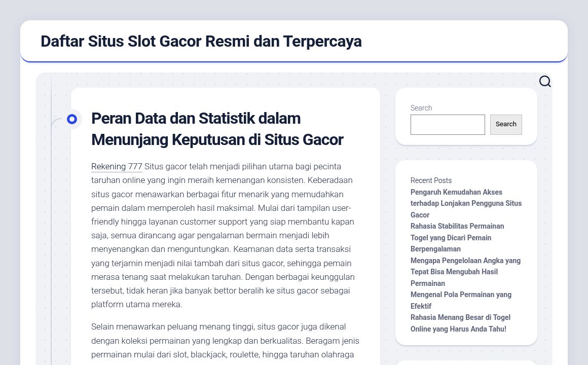Open 'Rahasia Stabilitas Permainan Togel yang Dicari Pemain'
This screenshot has width=588, height=365.
click(457, 237)
